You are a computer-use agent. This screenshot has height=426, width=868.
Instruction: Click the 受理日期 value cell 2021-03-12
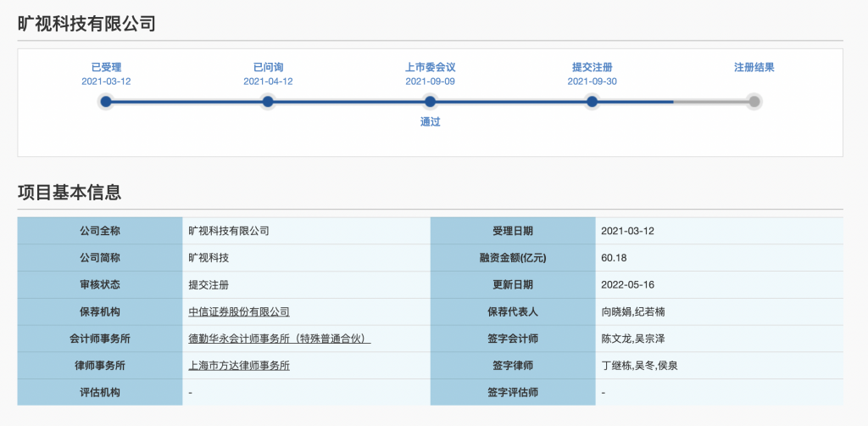(719, 231)
